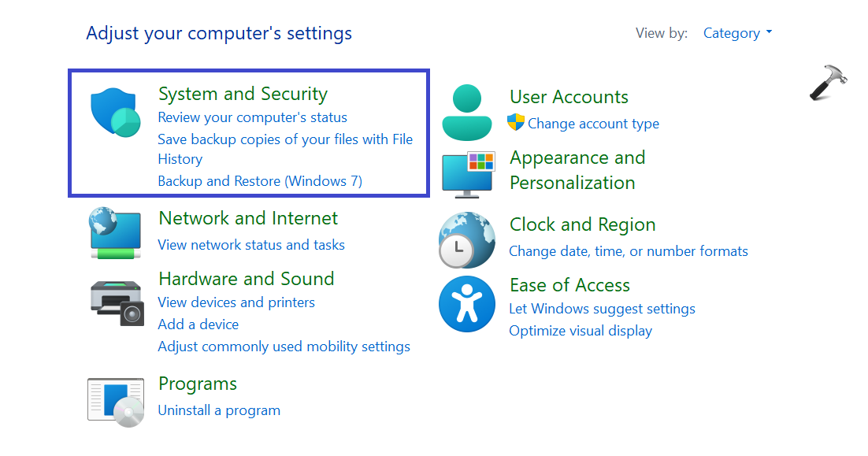Open the View by Category dropdown
The width and height of the screenshot is (868, 456).
737,33
